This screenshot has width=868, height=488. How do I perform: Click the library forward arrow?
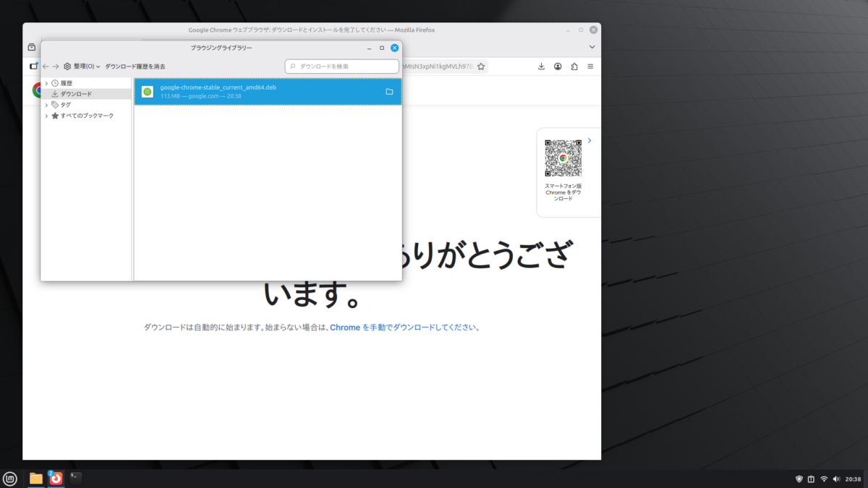click(56, 67)
